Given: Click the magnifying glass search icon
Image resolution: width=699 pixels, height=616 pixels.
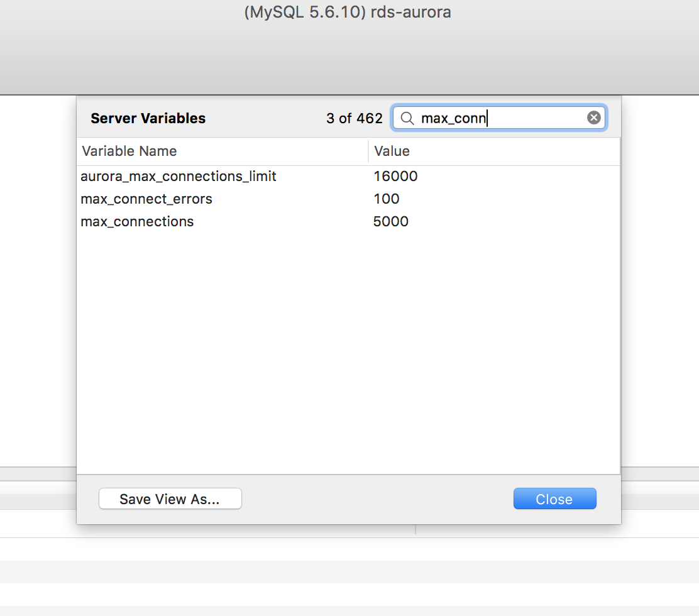Looking at the screenshot, I should click(407, 118).
